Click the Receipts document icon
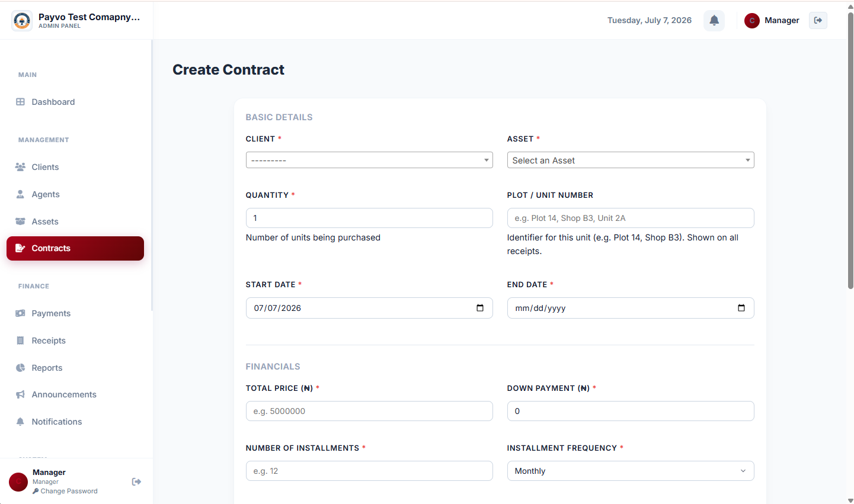This screenshot has width=854, height=504. point(20,341)
